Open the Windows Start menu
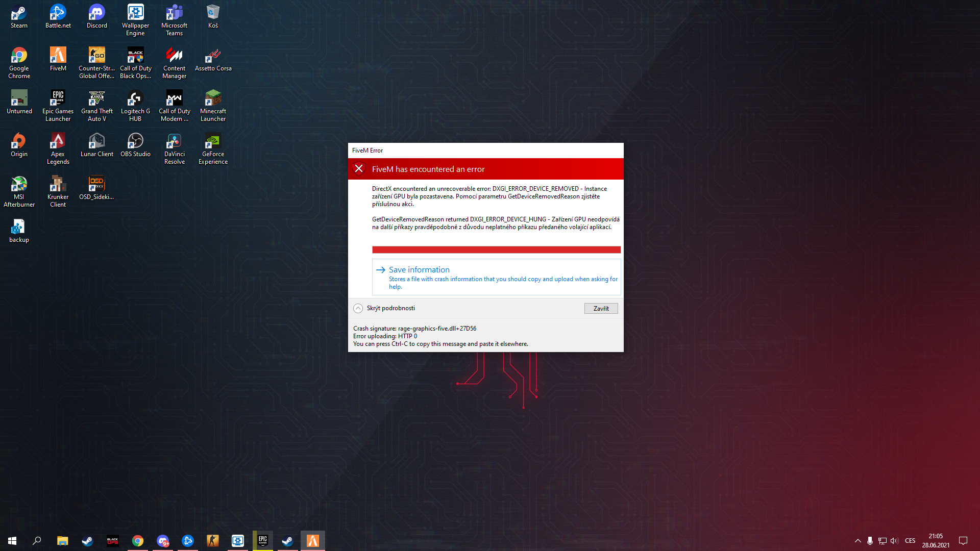 click(12, 540)
